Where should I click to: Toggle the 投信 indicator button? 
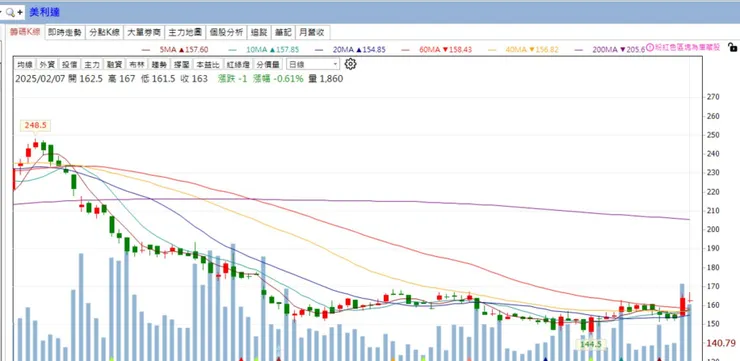(x=69, y=65)
